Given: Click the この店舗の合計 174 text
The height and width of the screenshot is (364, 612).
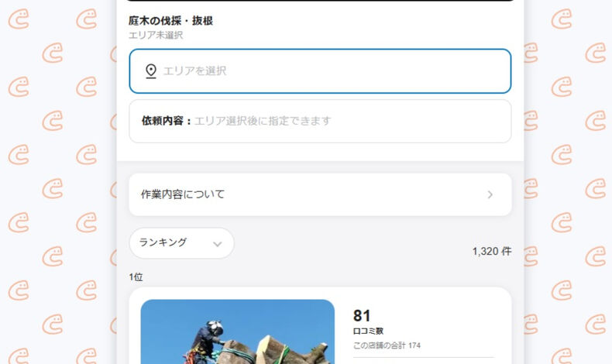Looking at the screenshot, I should (387, 345).
